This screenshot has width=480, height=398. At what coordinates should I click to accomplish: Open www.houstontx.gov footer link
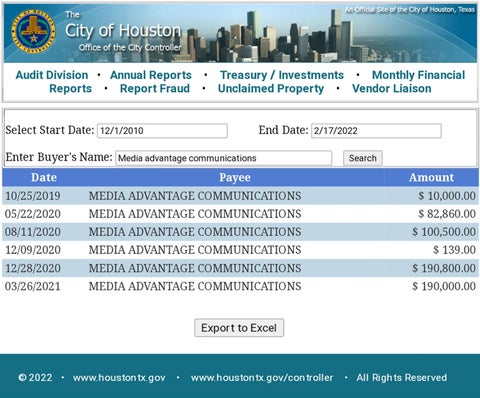point(119,378)
